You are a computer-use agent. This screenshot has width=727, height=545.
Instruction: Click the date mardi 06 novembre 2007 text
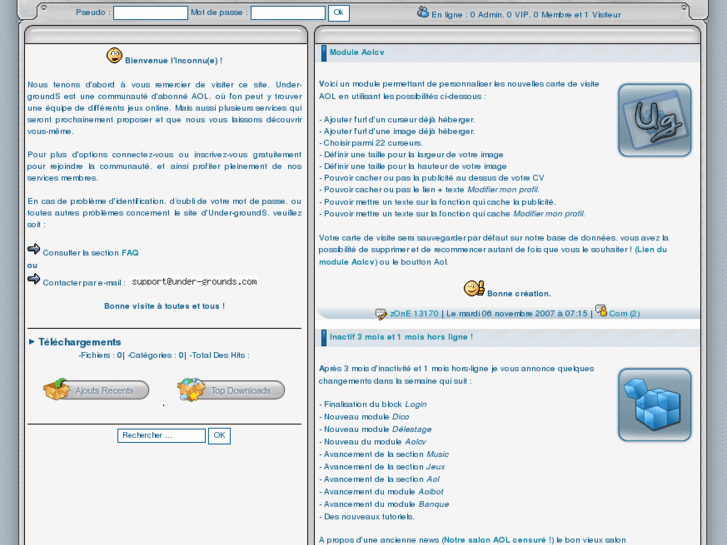pyautogui.click(x=517, y=314)
